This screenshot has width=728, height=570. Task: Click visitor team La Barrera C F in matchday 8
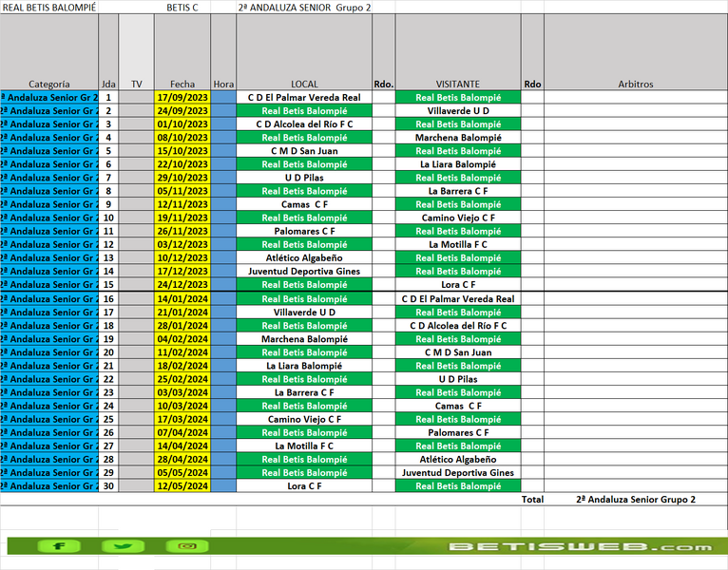(x=458, y=191)
